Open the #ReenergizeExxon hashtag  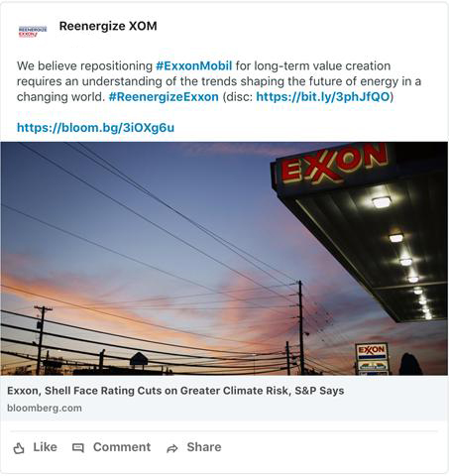click(164, 97)
